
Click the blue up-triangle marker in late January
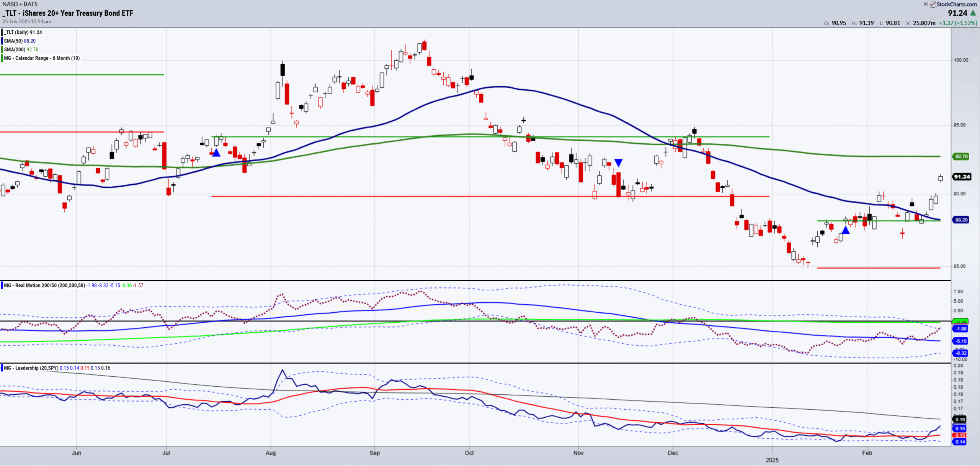click(846, 230)
